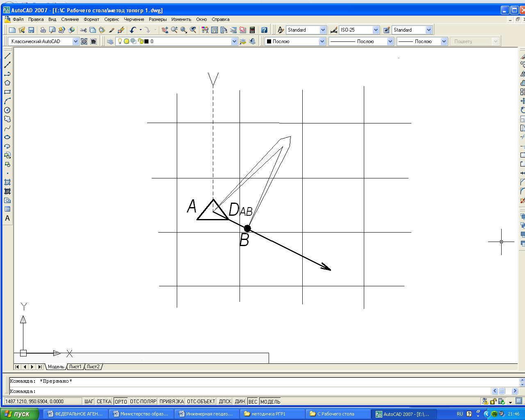
Task: Click the command line input field
Action: 250,391
